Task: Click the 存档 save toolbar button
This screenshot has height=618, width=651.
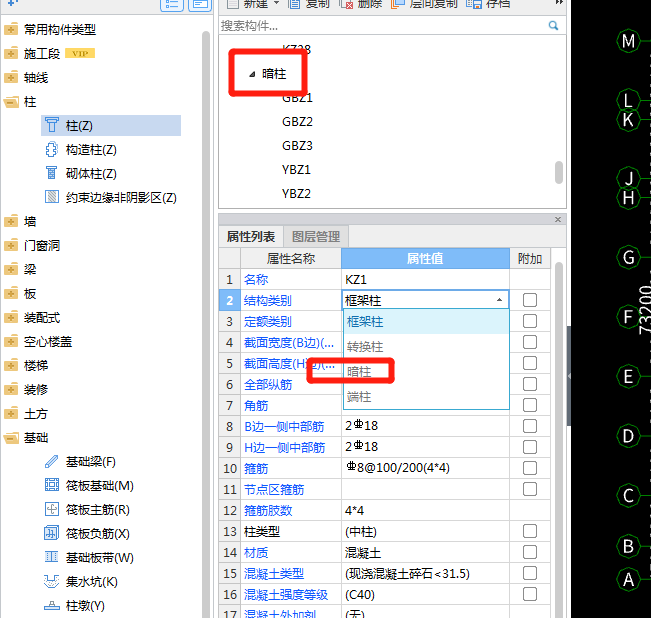Action: coord(488,4)
